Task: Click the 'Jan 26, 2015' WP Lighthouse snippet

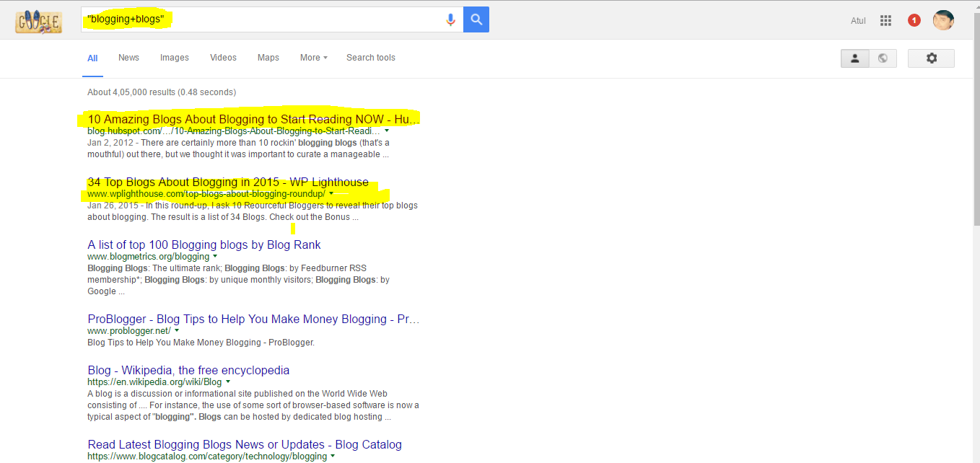Action: [253, 211]
